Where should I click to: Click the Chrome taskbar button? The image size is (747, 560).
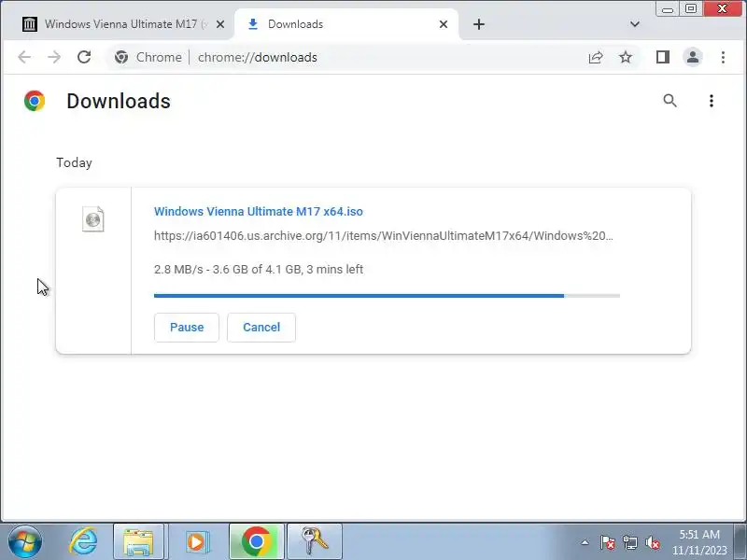coord(256,541)
